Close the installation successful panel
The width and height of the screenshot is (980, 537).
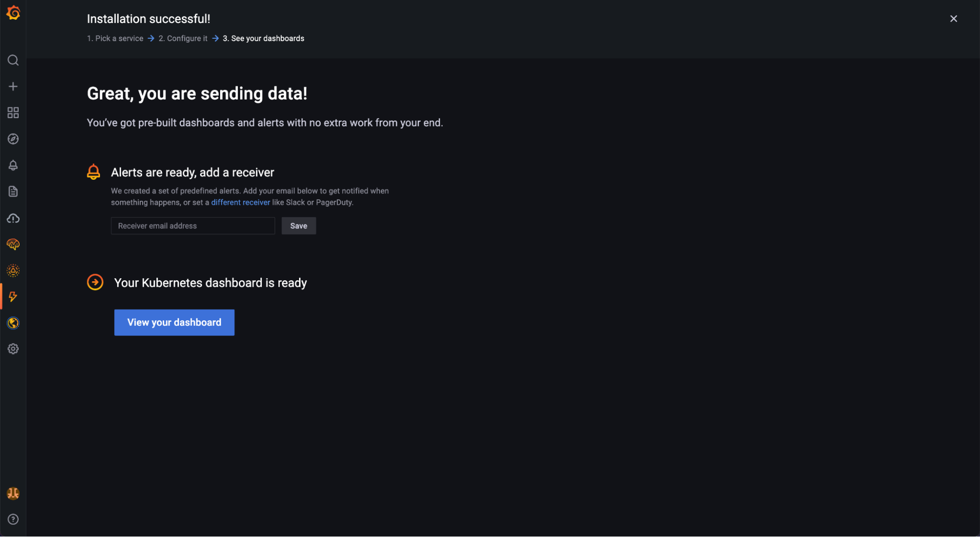tap(953, 19)
